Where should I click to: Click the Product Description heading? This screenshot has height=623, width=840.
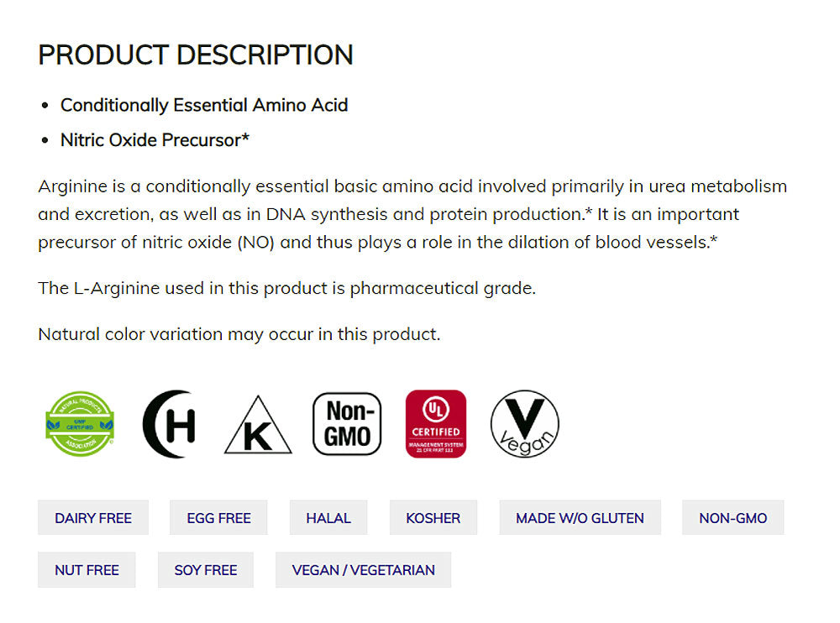(196, 55)
